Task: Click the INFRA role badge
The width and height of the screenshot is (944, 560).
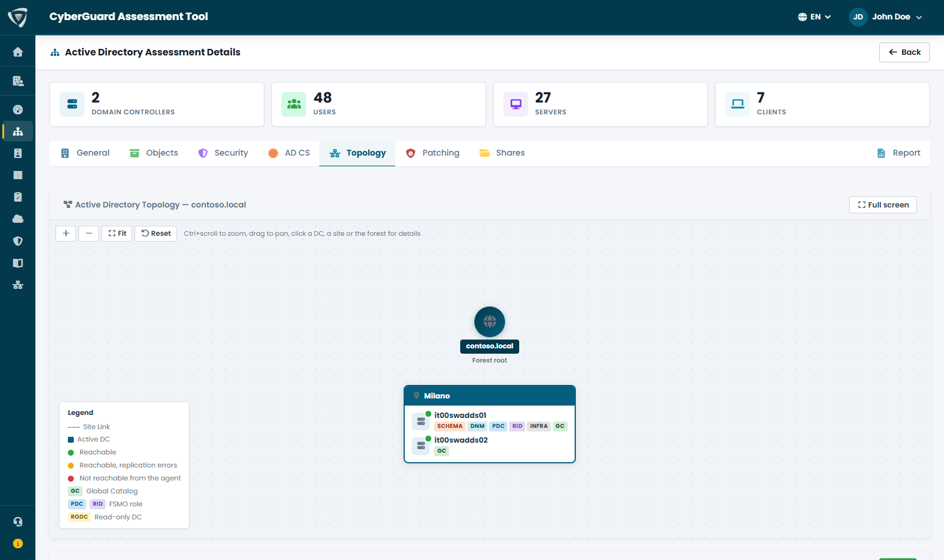Action: point(539,426)
